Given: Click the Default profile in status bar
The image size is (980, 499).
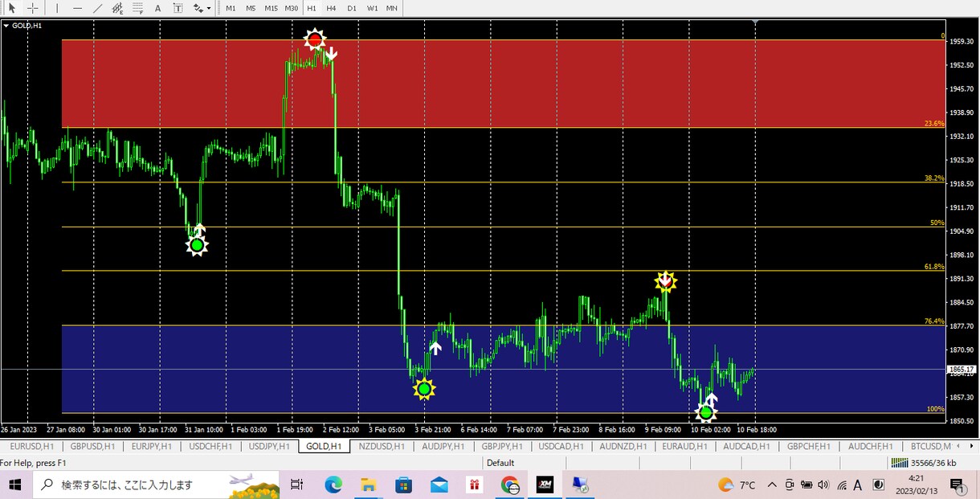Looking at the screenshot, I should tap(500, 463).
